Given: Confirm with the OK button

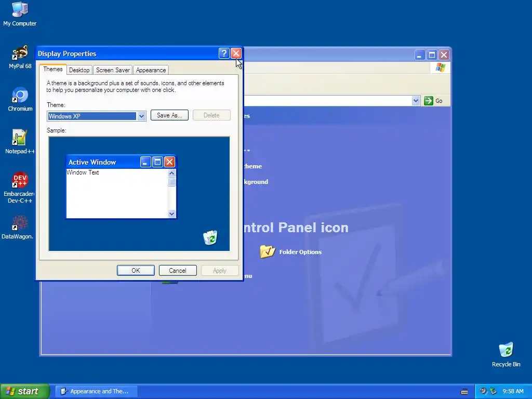Looking at the screenshot, I should 136,270.
